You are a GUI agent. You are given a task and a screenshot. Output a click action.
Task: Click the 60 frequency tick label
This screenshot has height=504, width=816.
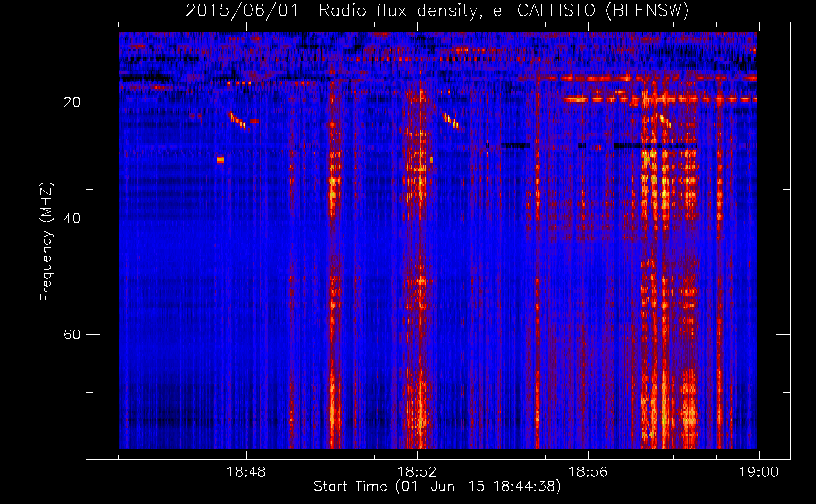click(x=73, y=334)
